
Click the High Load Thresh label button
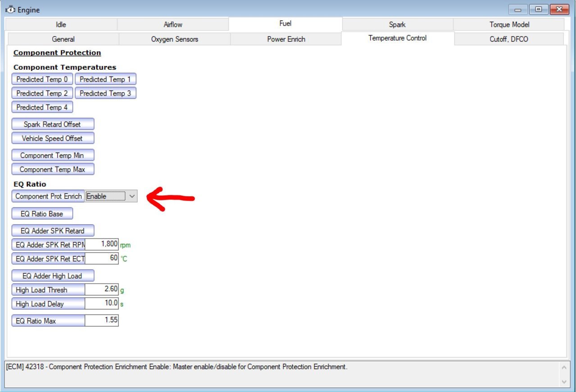click(48, 290)
